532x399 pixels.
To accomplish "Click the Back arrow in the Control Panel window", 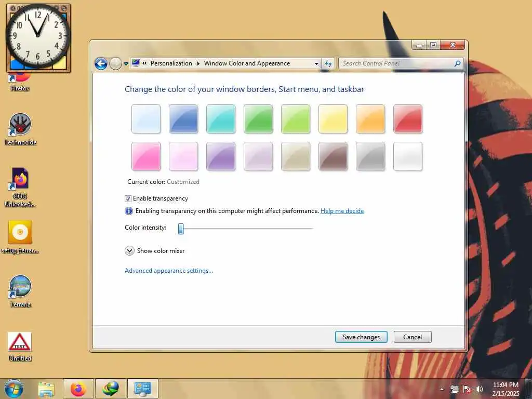I will 101,63.
